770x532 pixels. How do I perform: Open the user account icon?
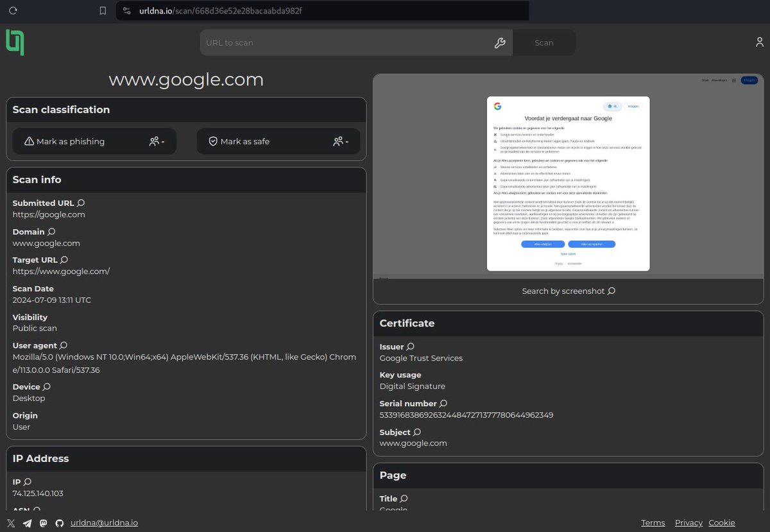coord(760,42)
